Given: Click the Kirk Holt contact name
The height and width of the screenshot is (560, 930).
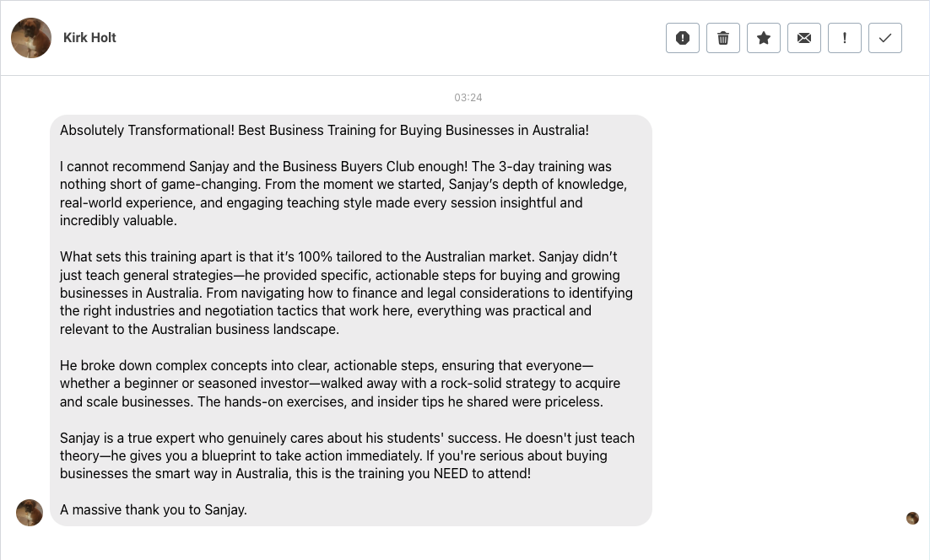Looking at the screenshot, I should [89, 38].
